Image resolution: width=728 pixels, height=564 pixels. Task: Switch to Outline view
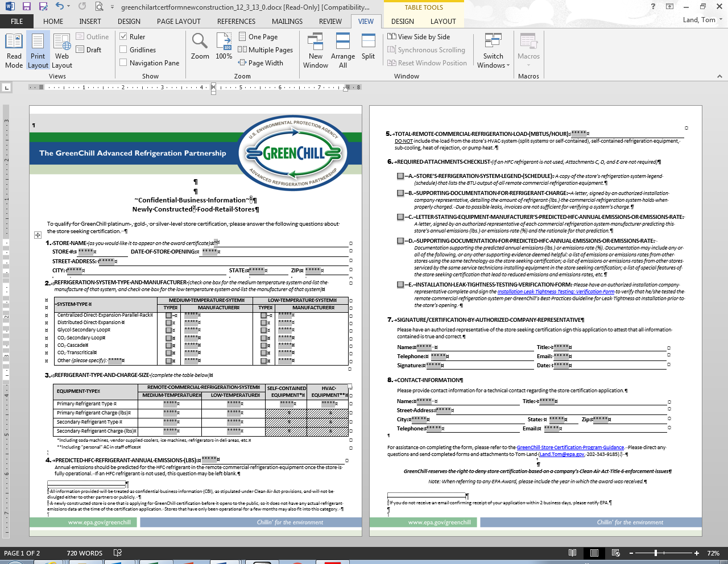click(x=93, y=37)
